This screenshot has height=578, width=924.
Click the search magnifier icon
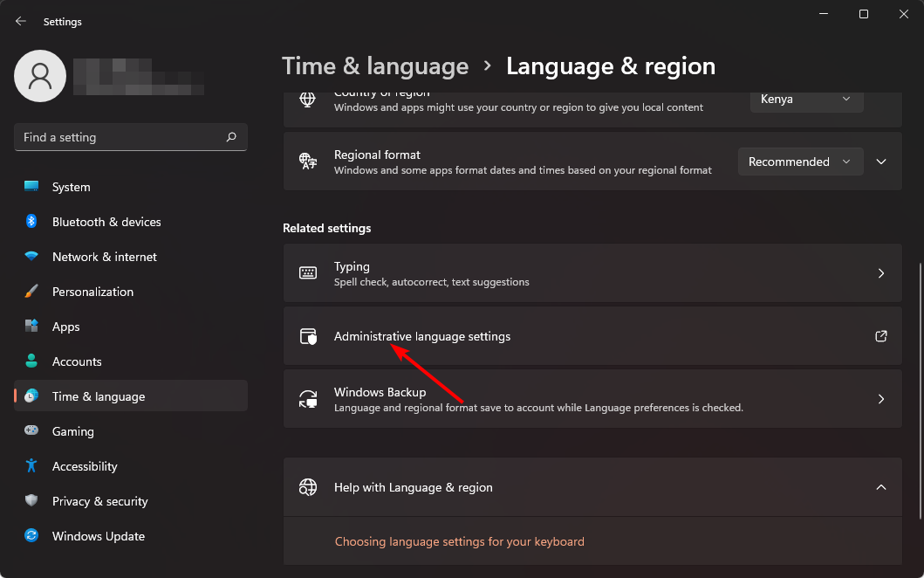pyautogui.click(x=231, y=137)
